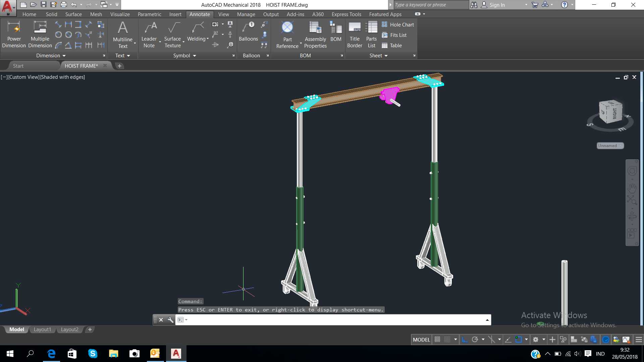Open the Welding dropdown arrow
The width and height of the screenshot is (644, 362).
point(208,39)
